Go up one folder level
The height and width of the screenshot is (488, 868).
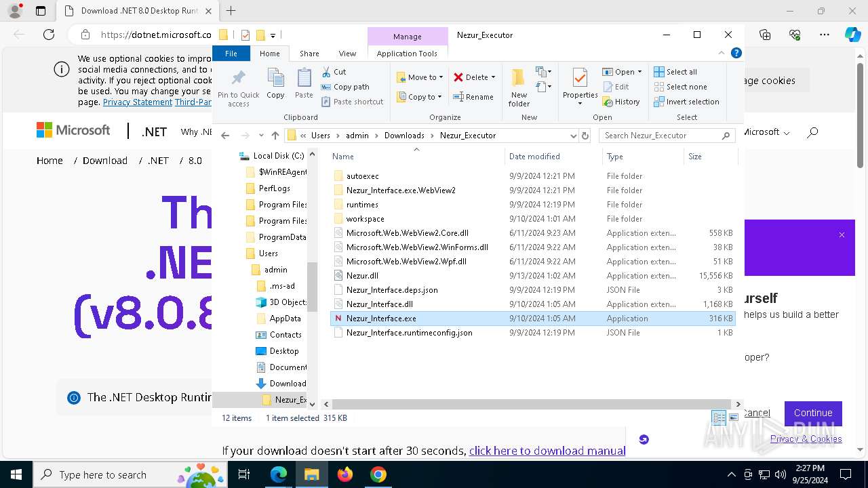point(275,136)
